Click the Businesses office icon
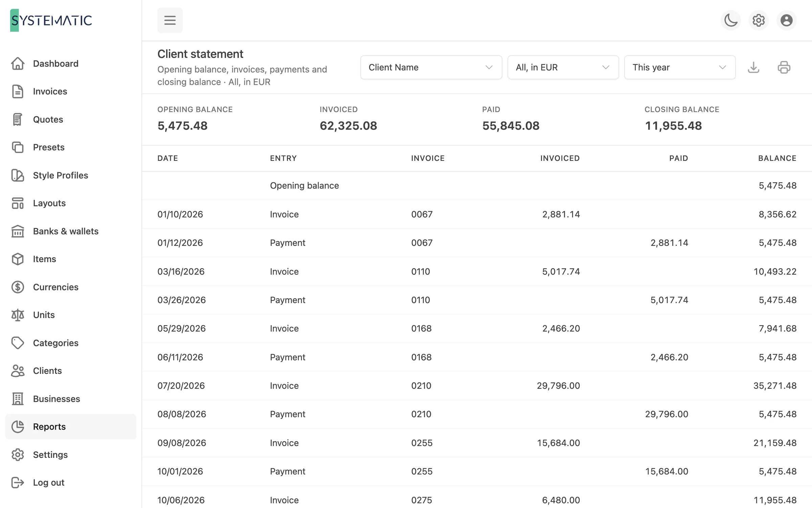The height and width of the screenshot is (508, 812). coord(18,399)
